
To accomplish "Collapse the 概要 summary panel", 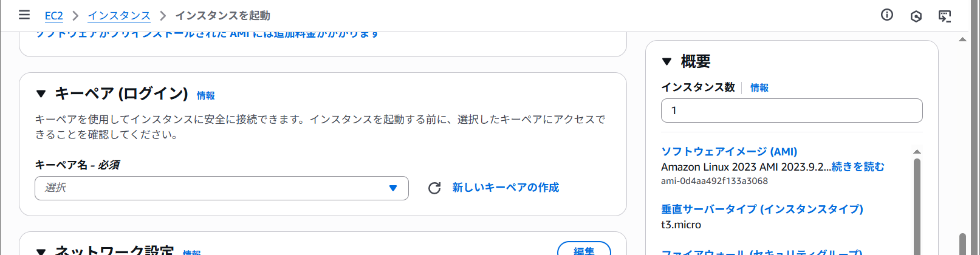I will (x=667, y=61).
